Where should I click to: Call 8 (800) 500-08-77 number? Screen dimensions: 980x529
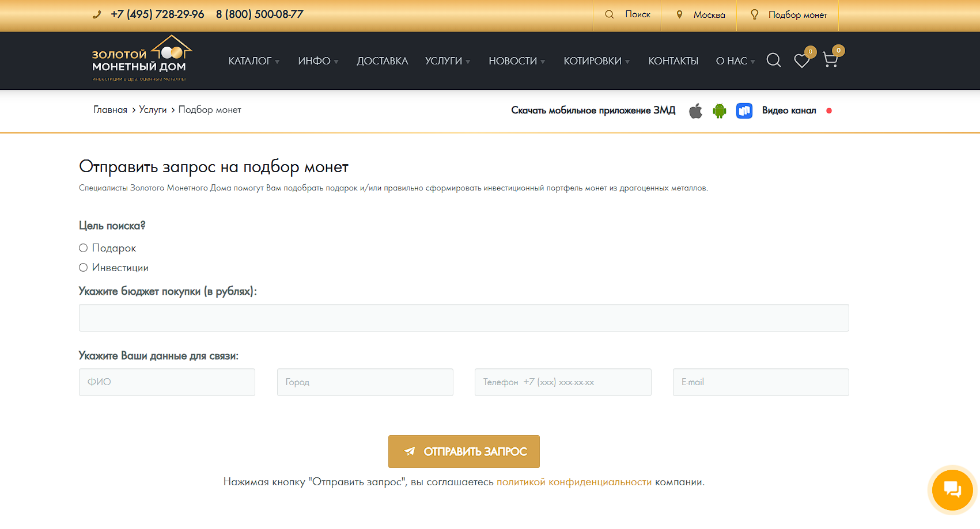click(259, 14)
